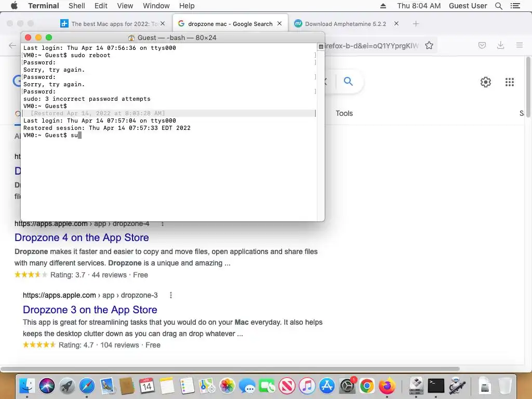The width and height of the screenshot is (532, 399).
Task: Click the eject icon in menu bar
Action: click(x=383, y=6)
